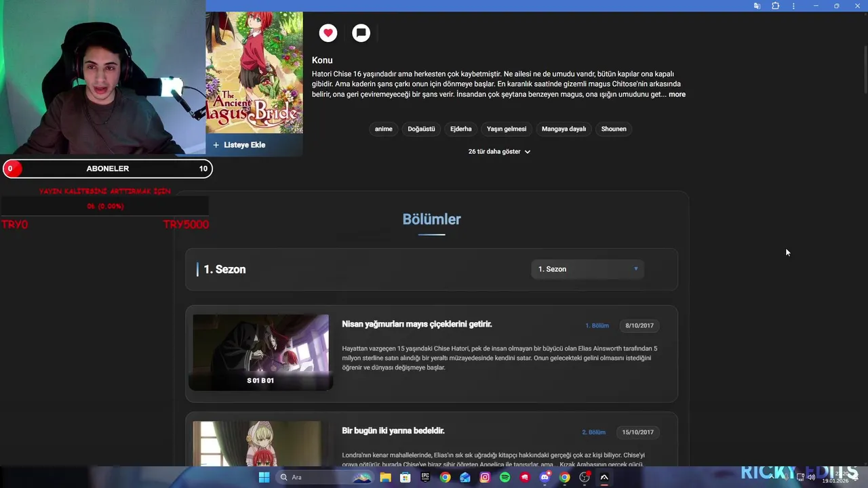This screenshot has height=488, width=868.
Task: Open Epic Games launcher in taskbar
Action: [x=425, y=477]
